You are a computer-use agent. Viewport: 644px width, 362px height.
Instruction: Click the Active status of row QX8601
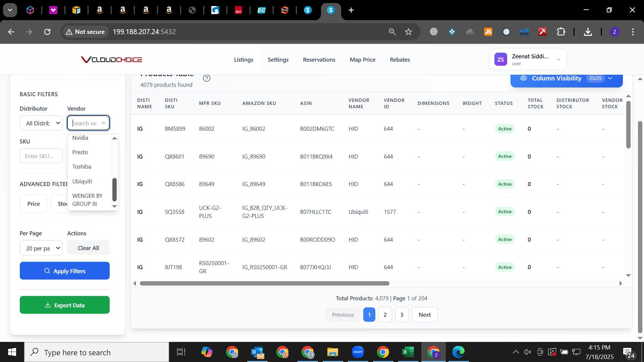click(x=504, y=157)
